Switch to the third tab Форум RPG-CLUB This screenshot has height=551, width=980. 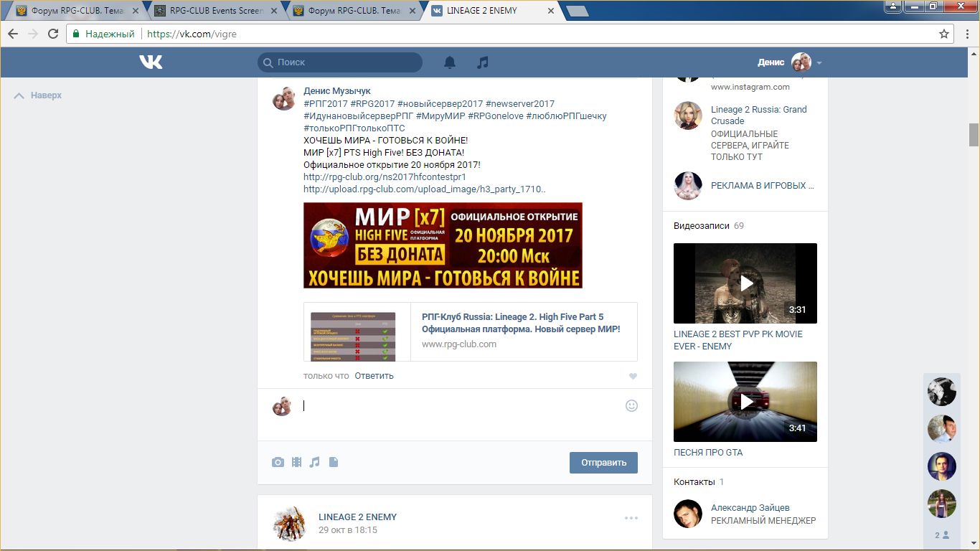pos(354,11)
